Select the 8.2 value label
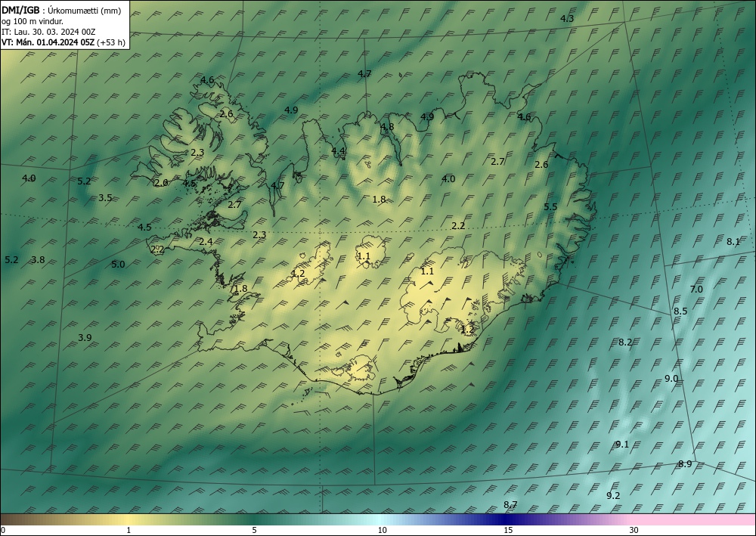Screen dimensions: 756x536 [625, 342]
